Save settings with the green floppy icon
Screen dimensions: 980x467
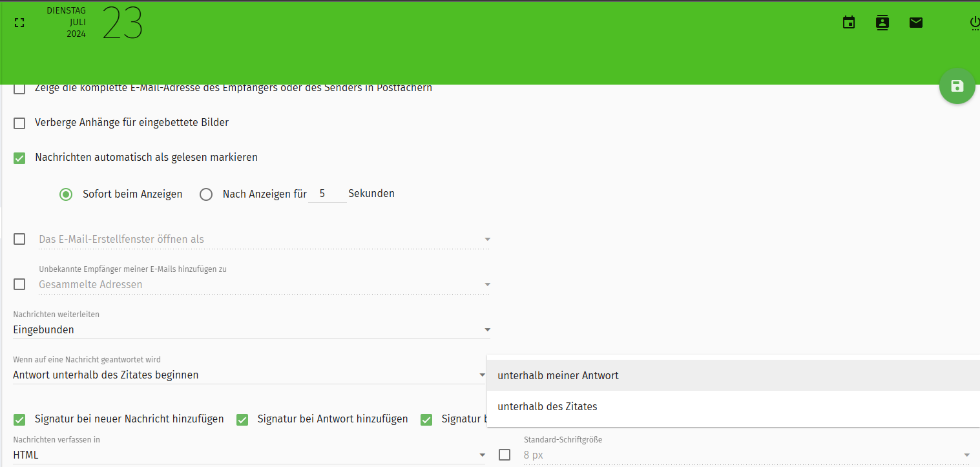pyautogui.click(x=957, y=85)
